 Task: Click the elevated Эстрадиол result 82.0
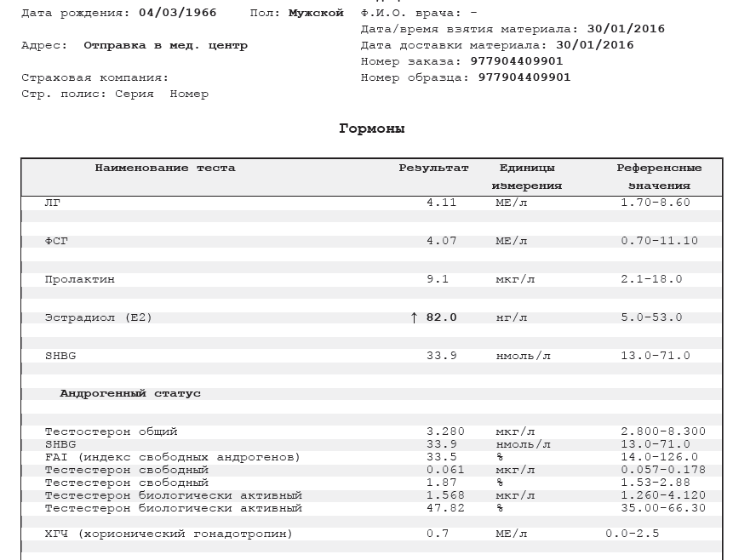(x=441, y=317)
